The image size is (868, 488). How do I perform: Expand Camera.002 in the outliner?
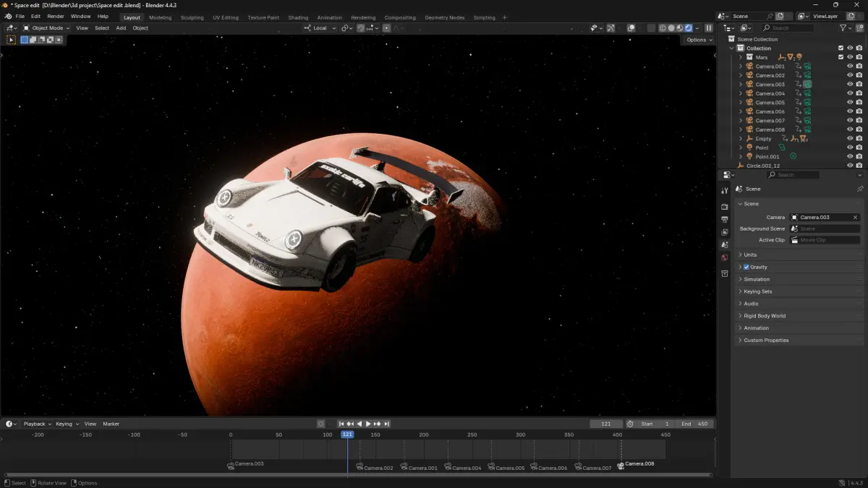(740, 75)
